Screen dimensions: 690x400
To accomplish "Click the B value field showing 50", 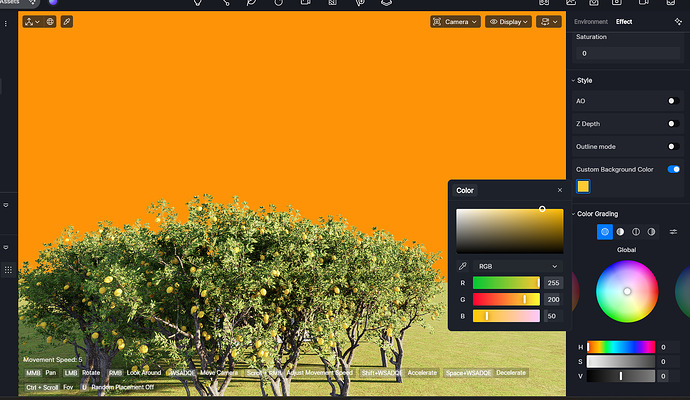I will tap(553, 316).
